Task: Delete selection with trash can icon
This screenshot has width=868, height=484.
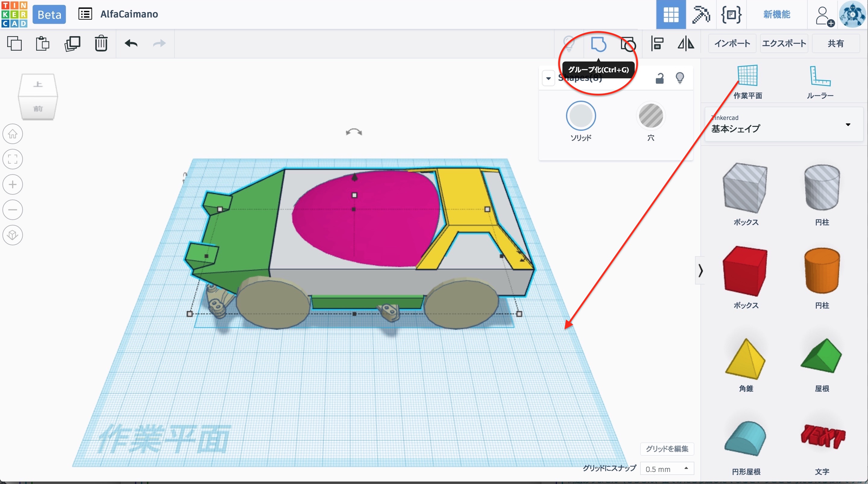Action: (101, 44)
